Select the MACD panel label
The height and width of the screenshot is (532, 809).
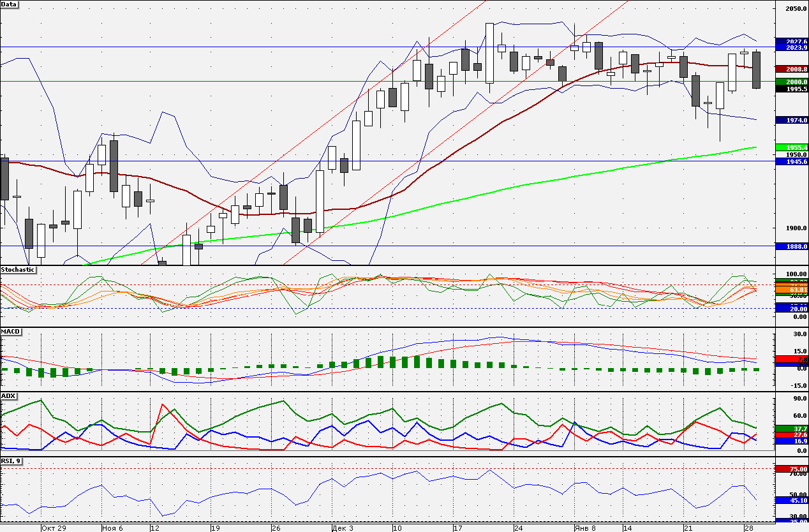[11, 332]
